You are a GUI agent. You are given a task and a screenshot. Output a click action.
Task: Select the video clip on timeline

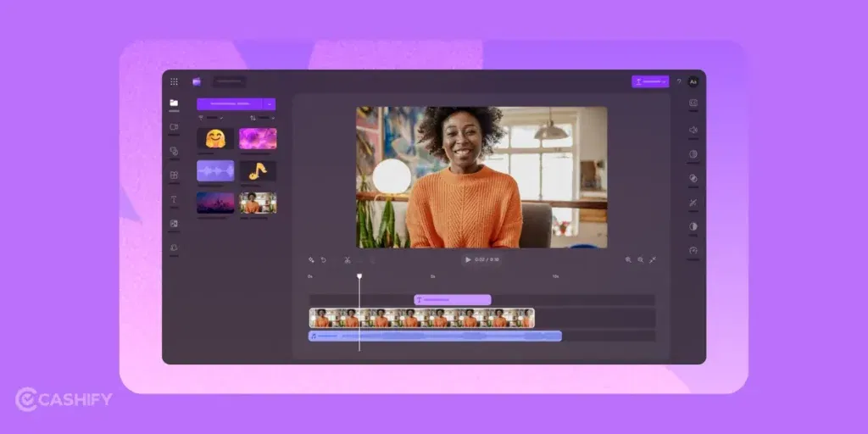(x=422, y=319)
